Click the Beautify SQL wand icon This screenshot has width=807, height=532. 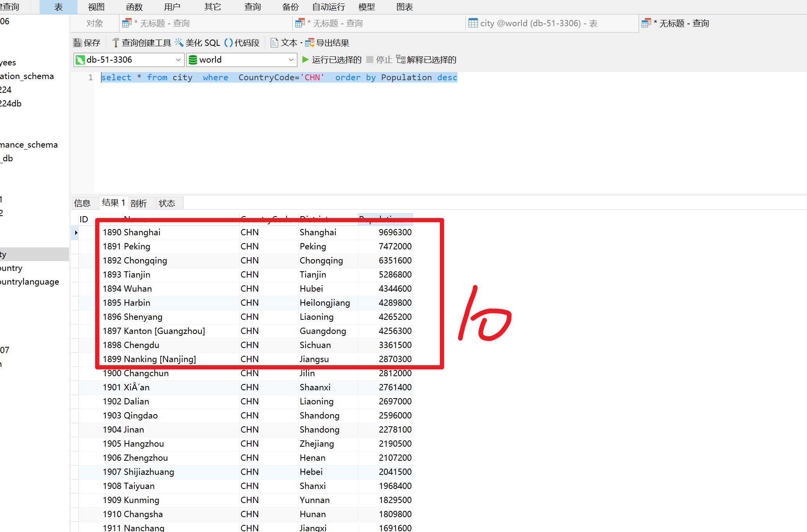(x=179, y=42)
